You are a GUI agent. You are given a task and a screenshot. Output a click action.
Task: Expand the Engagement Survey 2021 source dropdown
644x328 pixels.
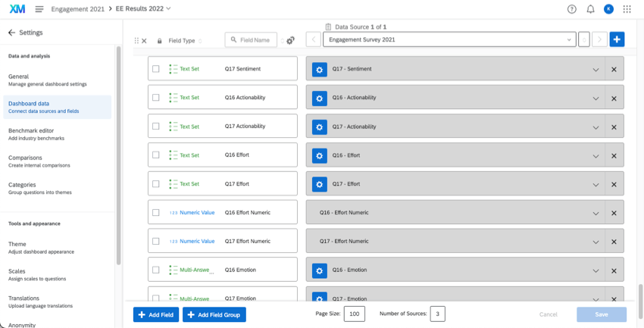click(570, 39)
